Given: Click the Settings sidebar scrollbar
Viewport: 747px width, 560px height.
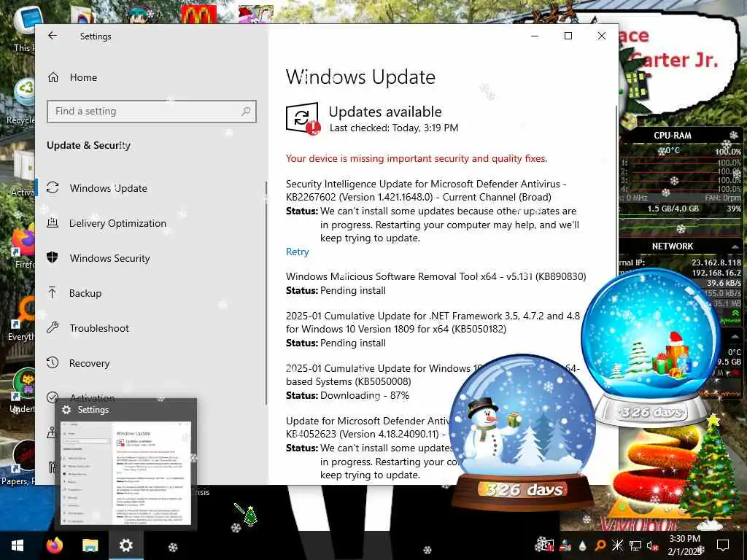Looking at the screenshot, I should point(266,293).
